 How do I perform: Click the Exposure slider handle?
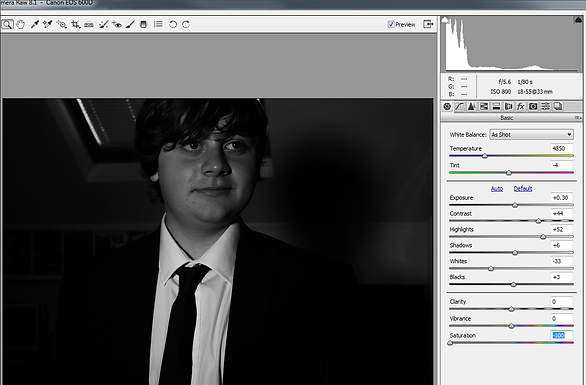[x=515, y=205]
